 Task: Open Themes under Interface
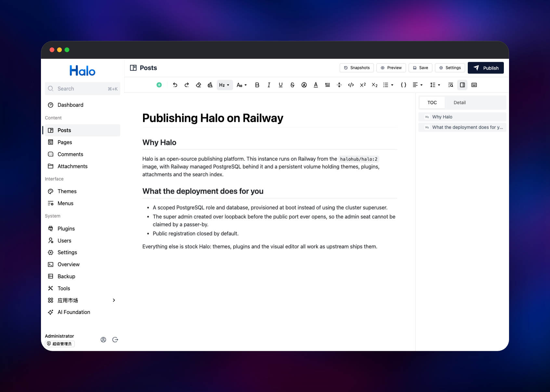[83, 191]
